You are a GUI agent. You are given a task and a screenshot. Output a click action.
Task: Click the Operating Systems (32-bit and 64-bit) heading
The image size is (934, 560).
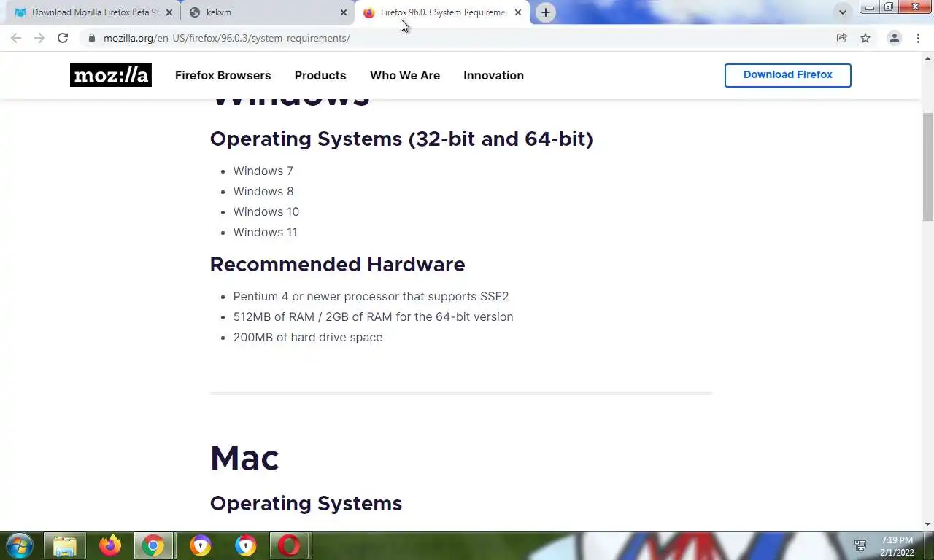pos(401,139)
